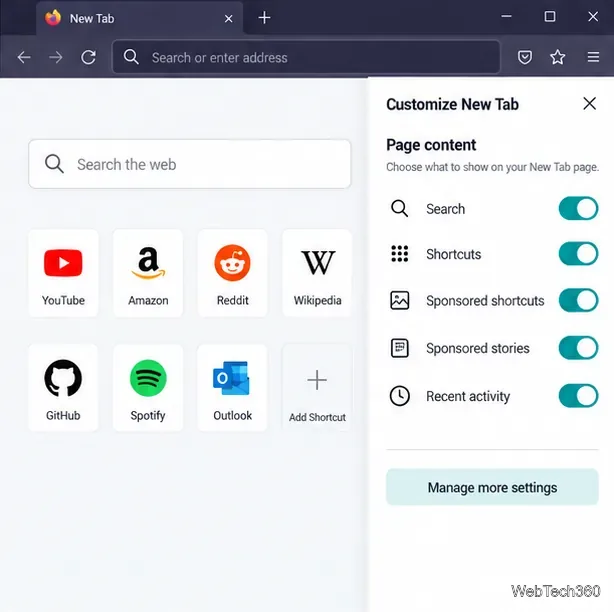Click the Add Shortcut tile
Viewport: 614px width, 612px height.
[x=317, y=388]
